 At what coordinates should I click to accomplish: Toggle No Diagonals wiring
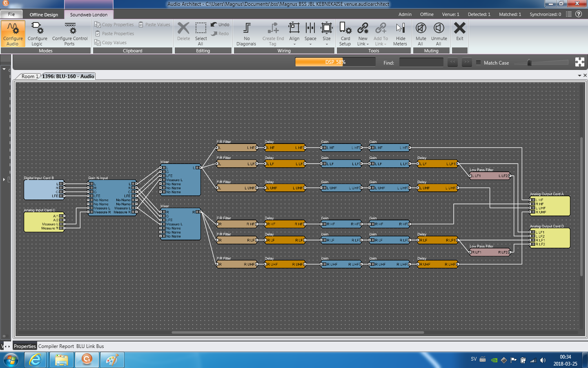[246, 34]
